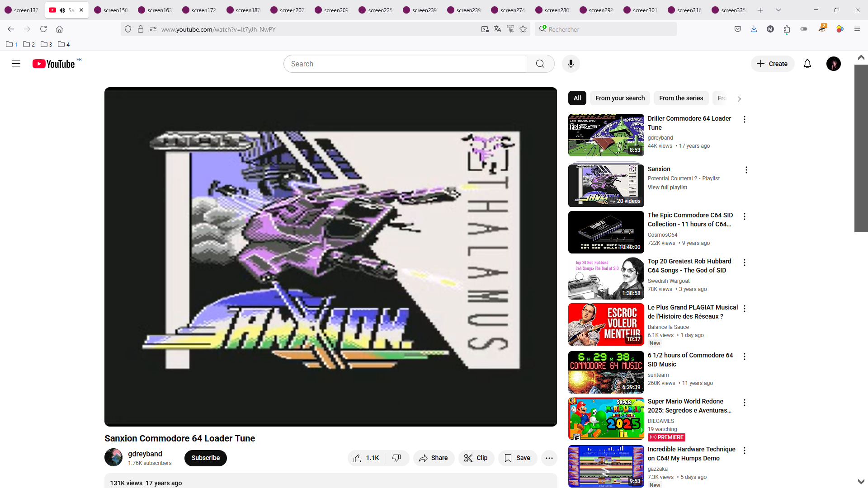Open options for Driller Commodore 64 video
This screenshot has height=488, width=868.
pyautogui.click(x=744, y=119)
